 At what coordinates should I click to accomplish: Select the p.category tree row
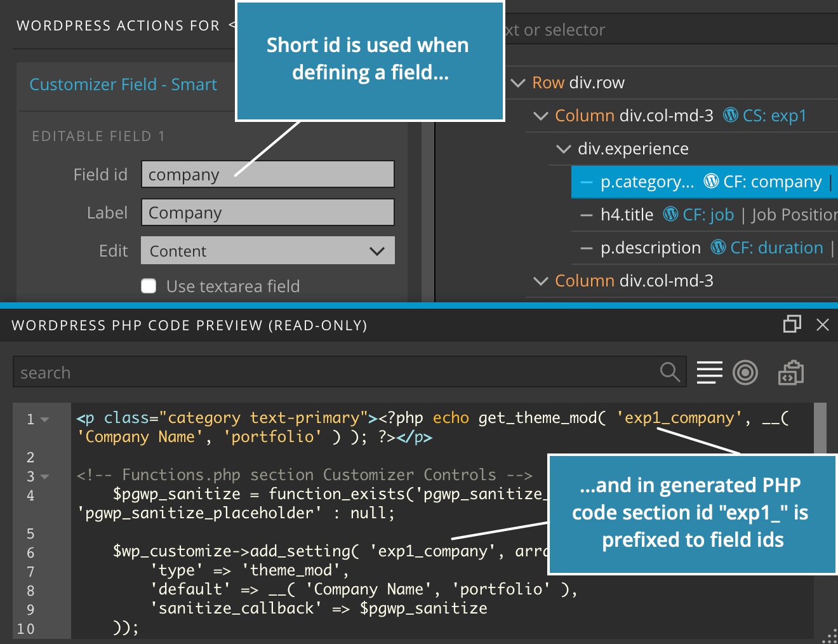coord(705,182)
